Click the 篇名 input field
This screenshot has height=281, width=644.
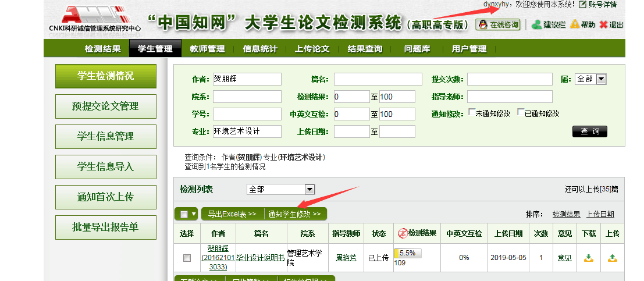coord(378,79)
